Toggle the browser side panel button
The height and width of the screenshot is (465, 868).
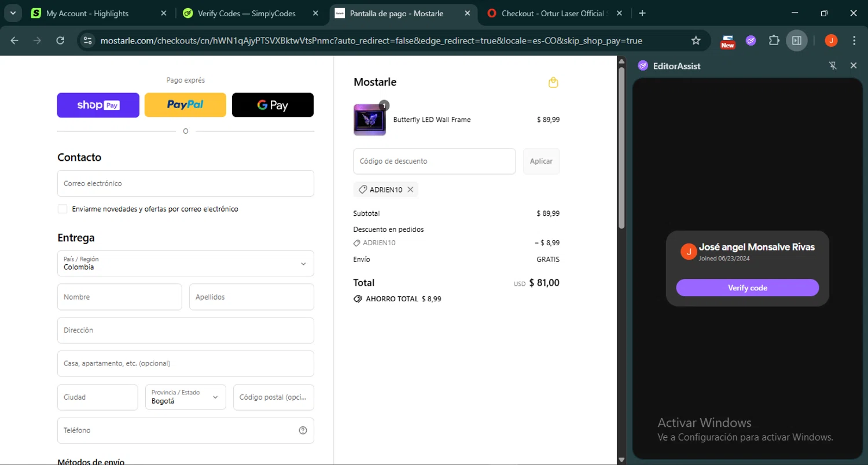[797, 40]
